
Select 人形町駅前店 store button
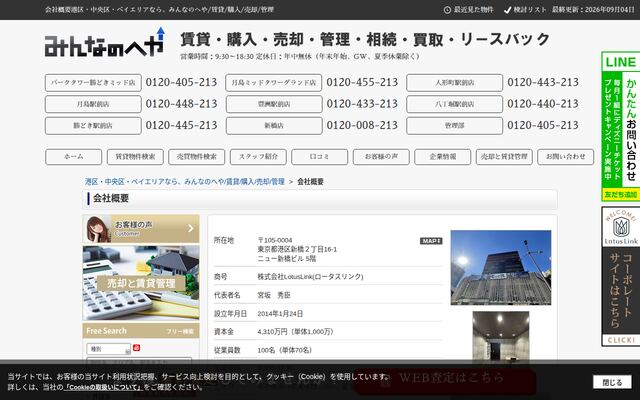pyautogui.click(x=455, y=82)
